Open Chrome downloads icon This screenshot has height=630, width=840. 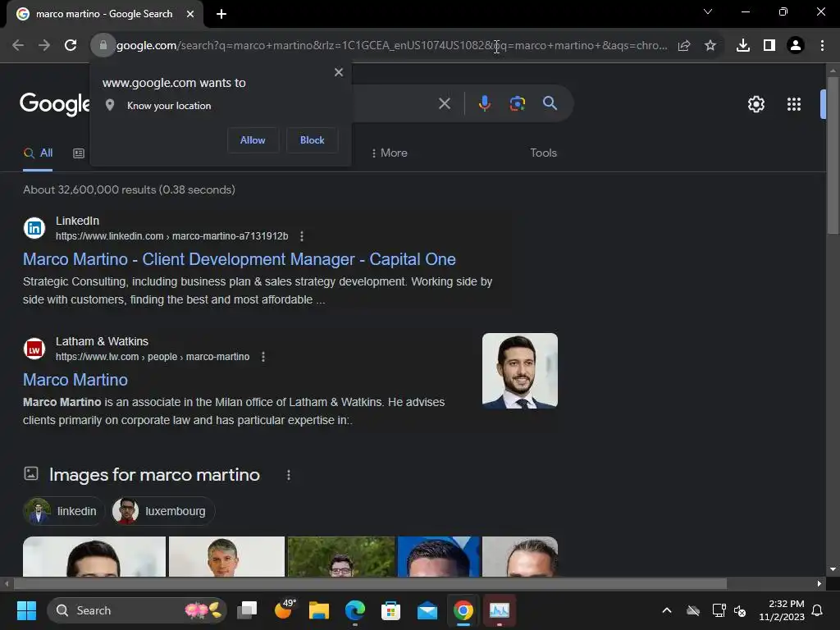[743, 46]
